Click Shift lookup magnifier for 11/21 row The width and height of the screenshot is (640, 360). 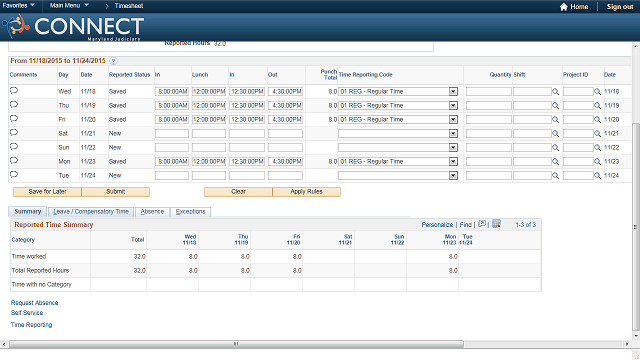click(556, 133)
